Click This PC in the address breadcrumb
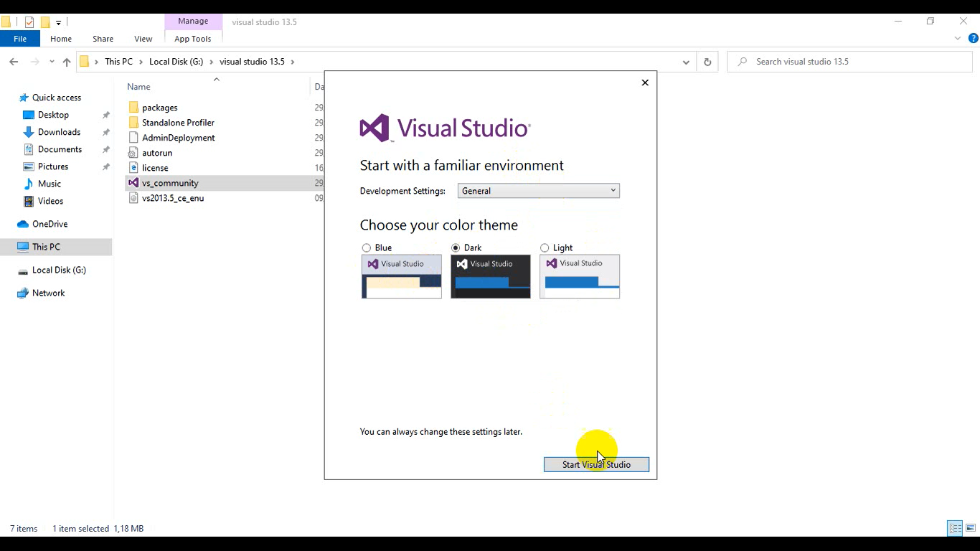This screenshot has height=551, width=980. (x=118, y=62)
